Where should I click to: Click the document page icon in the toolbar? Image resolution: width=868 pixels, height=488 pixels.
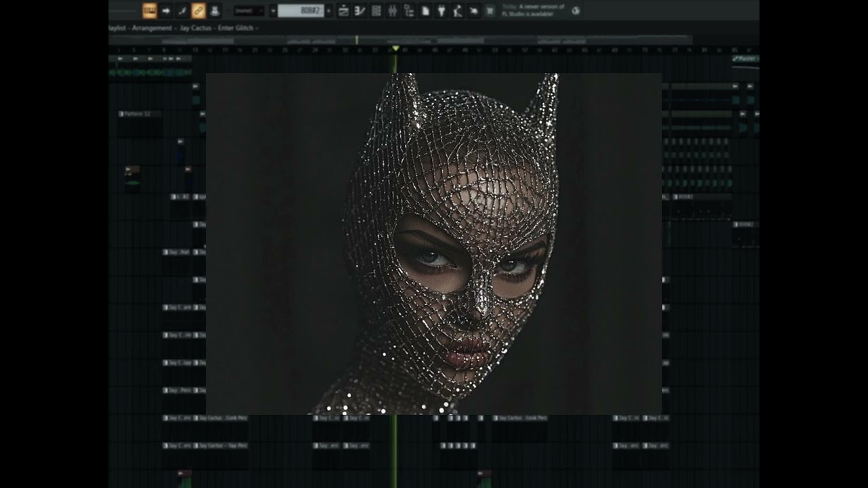point(425,11)
